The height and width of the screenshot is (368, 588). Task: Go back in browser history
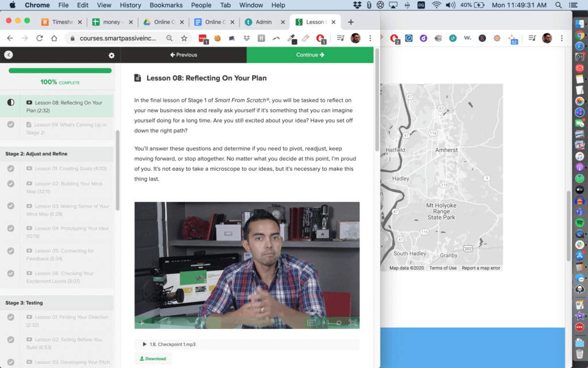point(10,39)
